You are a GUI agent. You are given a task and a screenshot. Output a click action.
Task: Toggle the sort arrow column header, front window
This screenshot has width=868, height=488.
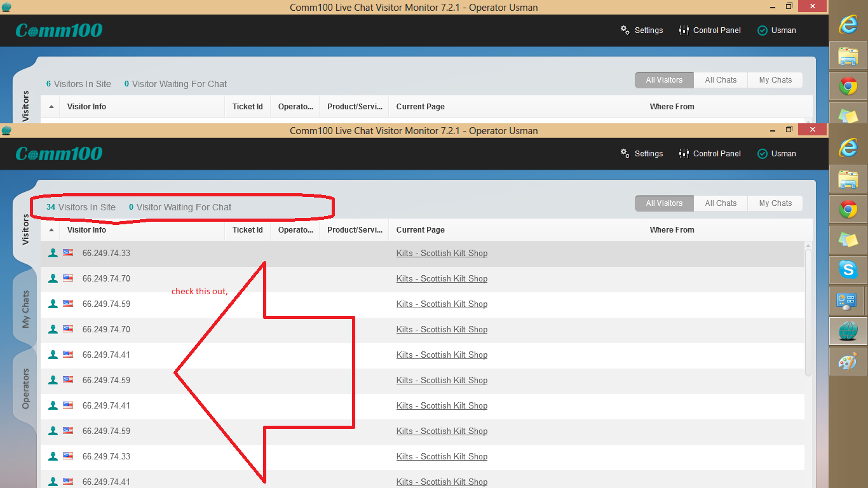point(51,230)
